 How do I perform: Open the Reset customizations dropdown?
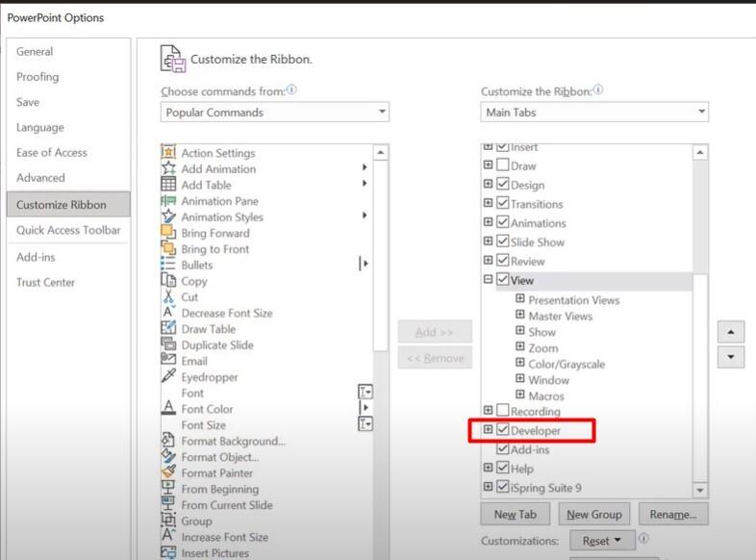point(602,540)
